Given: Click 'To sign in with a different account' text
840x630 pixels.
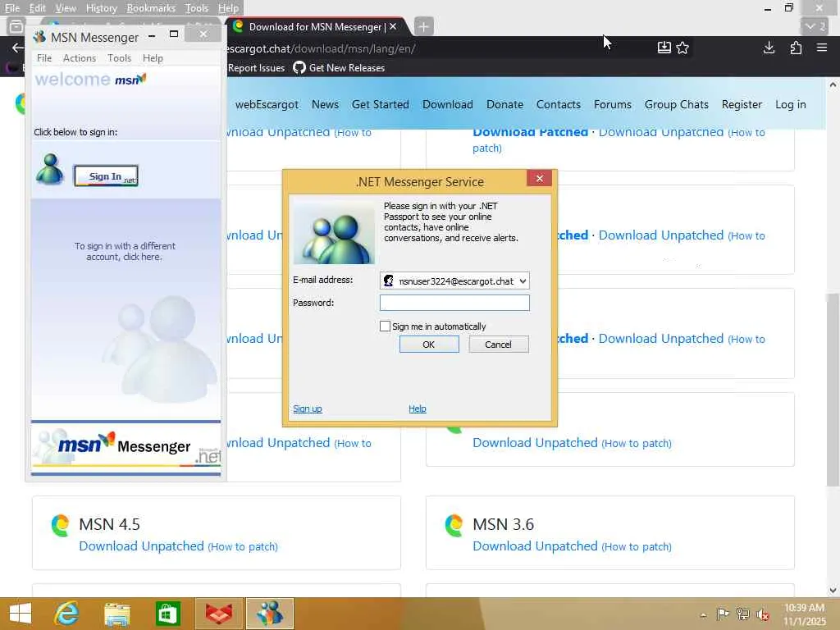Looking at the screenshot, I should [x=125, y=251].
